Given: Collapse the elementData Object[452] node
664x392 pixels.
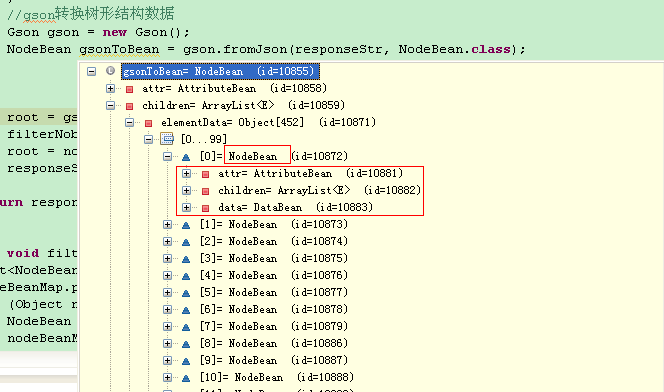Looking at the screenshot, I should pyautogui.click(x=130, y=122).
